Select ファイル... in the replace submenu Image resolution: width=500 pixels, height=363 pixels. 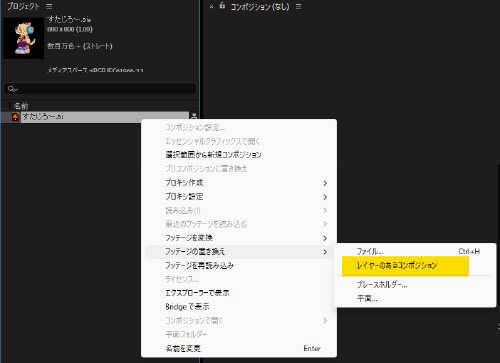tap(415, 252)
